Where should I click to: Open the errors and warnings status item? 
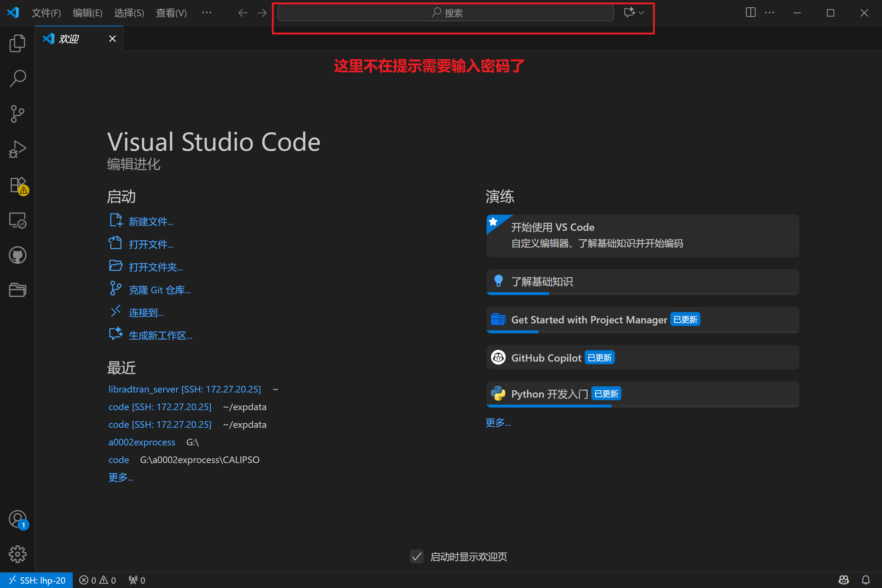(97, 580)
